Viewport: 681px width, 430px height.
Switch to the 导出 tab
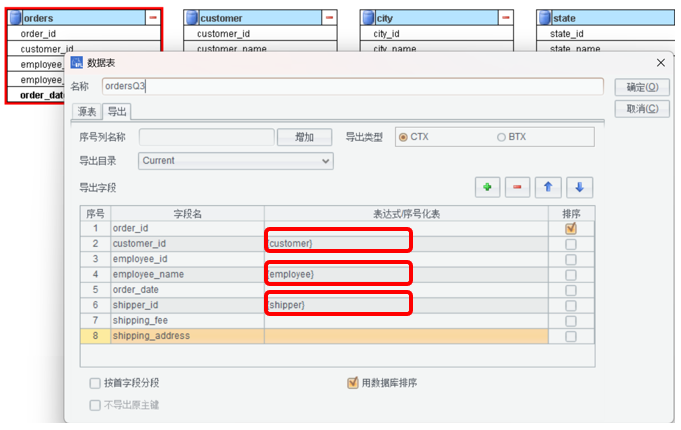(117, 112)
